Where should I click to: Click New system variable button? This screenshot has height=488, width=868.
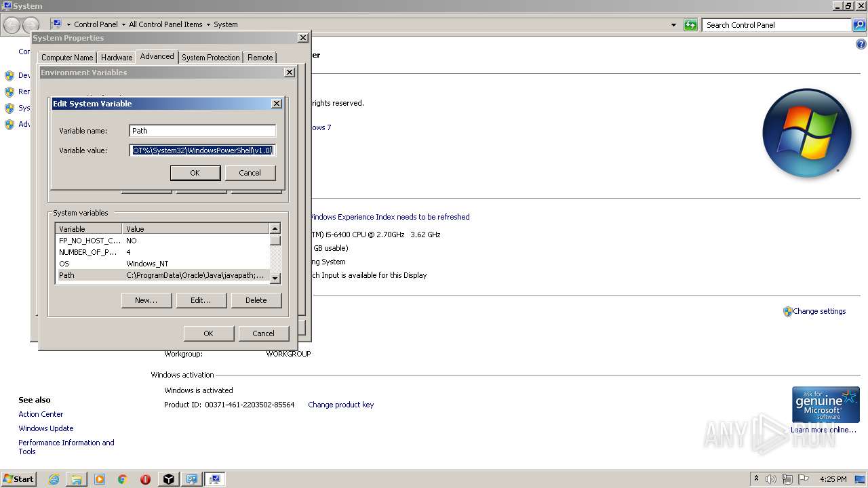[x=146, y=300]
